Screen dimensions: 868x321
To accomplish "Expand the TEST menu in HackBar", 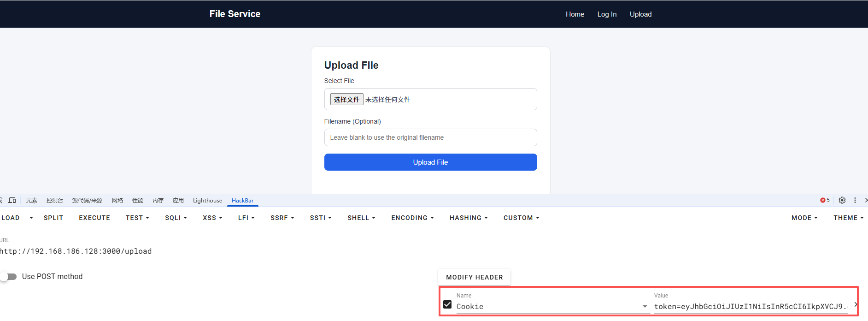I will coord(137,218).
